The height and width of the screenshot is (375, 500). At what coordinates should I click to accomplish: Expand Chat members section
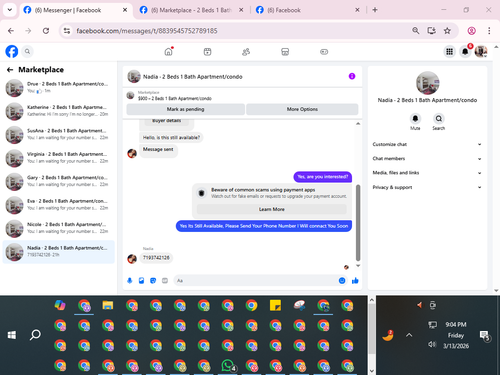[x=427, y=159]
